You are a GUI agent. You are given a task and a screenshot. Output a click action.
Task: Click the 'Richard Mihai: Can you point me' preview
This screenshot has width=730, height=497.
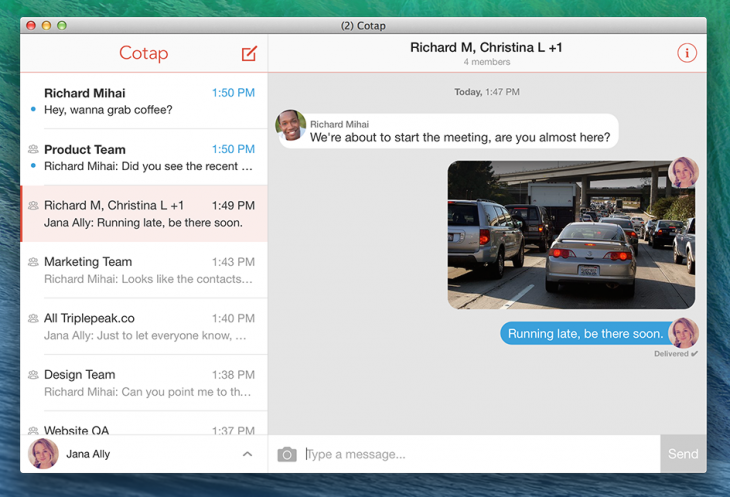click(x=148, y=392)
